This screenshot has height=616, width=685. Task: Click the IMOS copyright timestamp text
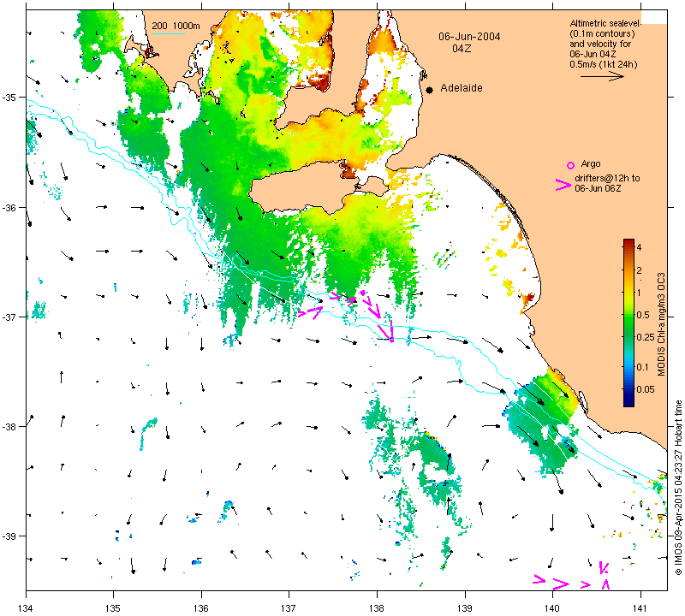(678, 487)
